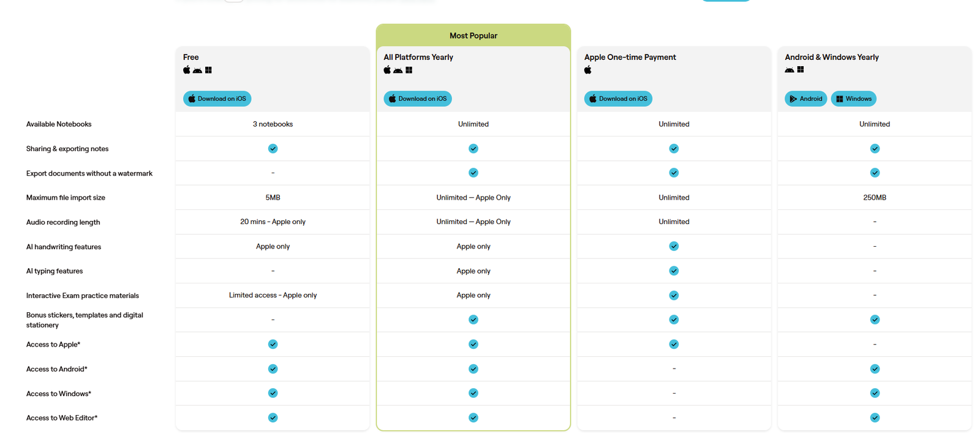Click the Android icon under the Free plan
Screen dimensions: 980x434
pyautogui.click(x=197, y=70)
